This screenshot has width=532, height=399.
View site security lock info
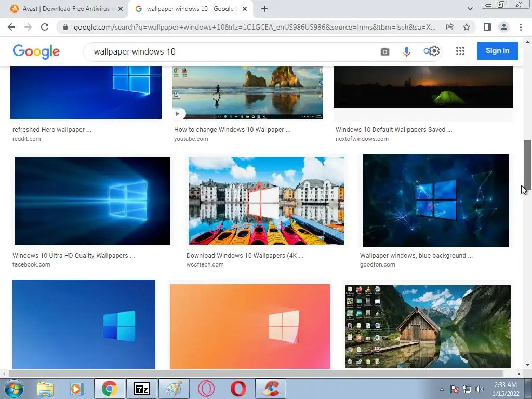point(65,27)
